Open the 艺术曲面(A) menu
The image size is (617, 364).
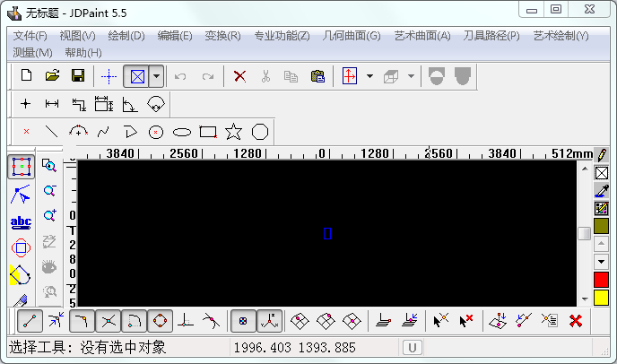point(421,36)
